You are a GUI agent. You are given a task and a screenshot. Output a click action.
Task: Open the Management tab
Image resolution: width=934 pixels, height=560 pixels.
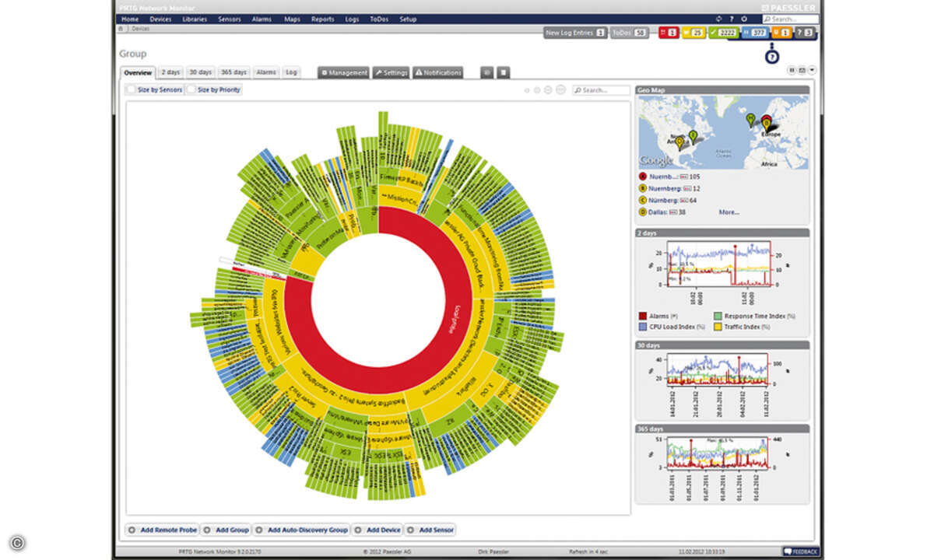tap(344, 72)
